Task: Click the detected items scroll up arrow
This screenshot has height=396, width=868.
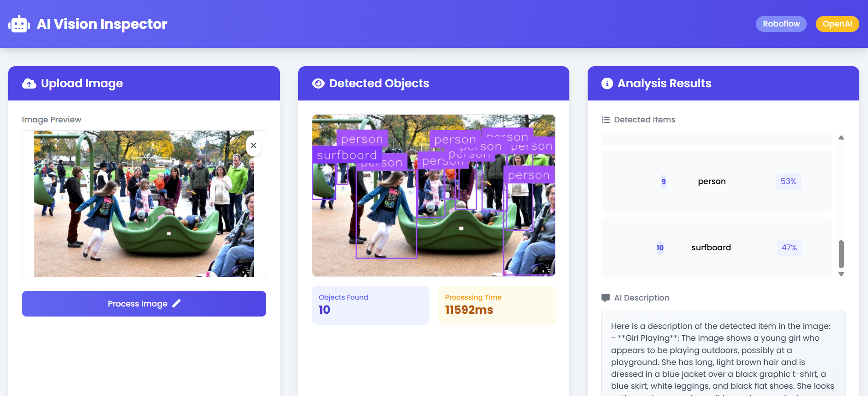Action: 841,137
